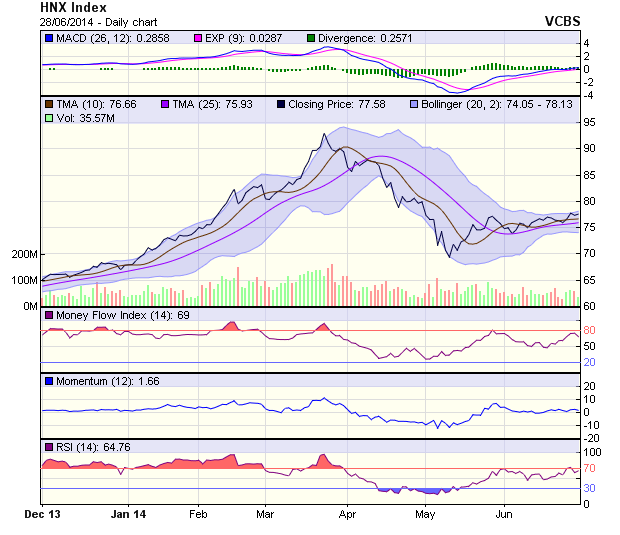Click the RSI (14) legend square

[49, 446]
